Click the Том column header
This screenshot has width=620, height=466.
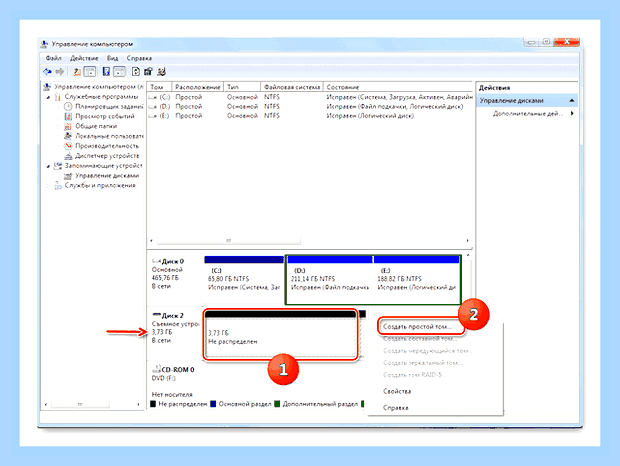159,87
